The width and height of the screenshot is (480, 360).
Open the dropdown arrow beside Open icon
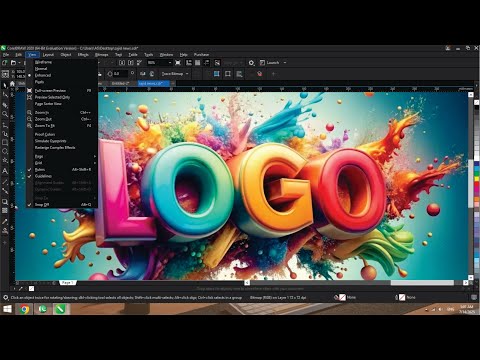(19, 63)
